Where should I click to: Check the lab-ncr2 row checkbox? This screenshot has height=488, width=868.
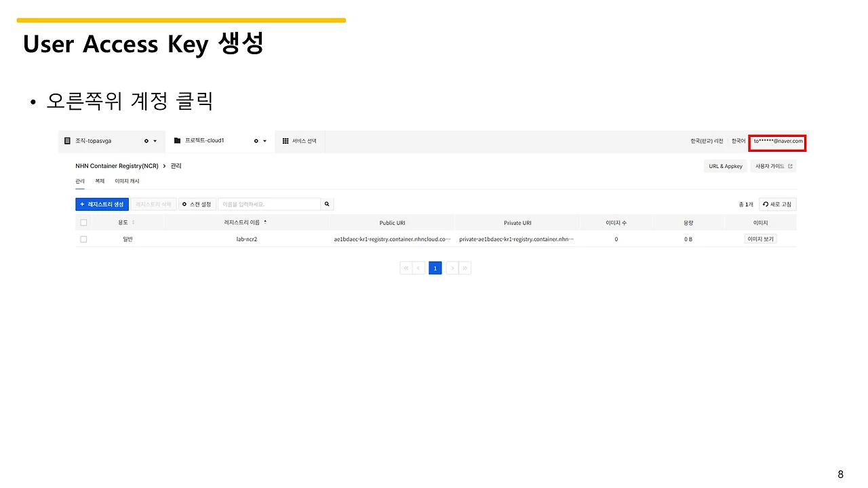pos(83,239)
